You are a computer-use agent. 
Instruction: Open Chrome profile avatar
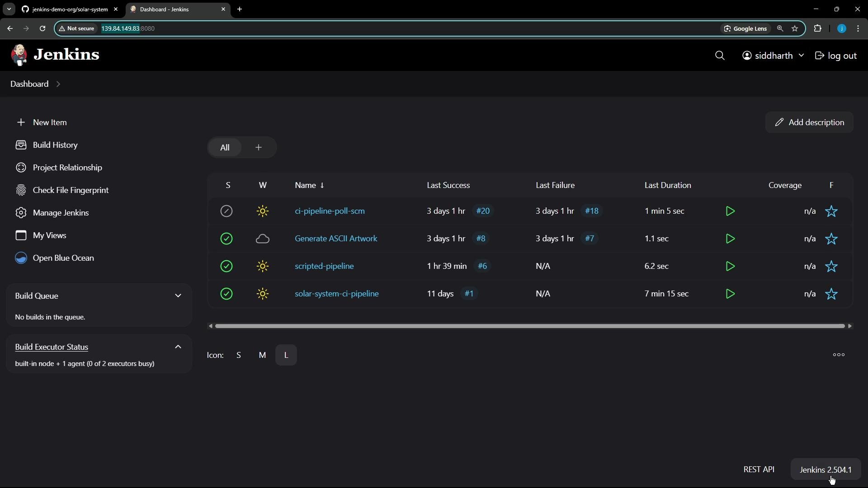pos(841,28)
